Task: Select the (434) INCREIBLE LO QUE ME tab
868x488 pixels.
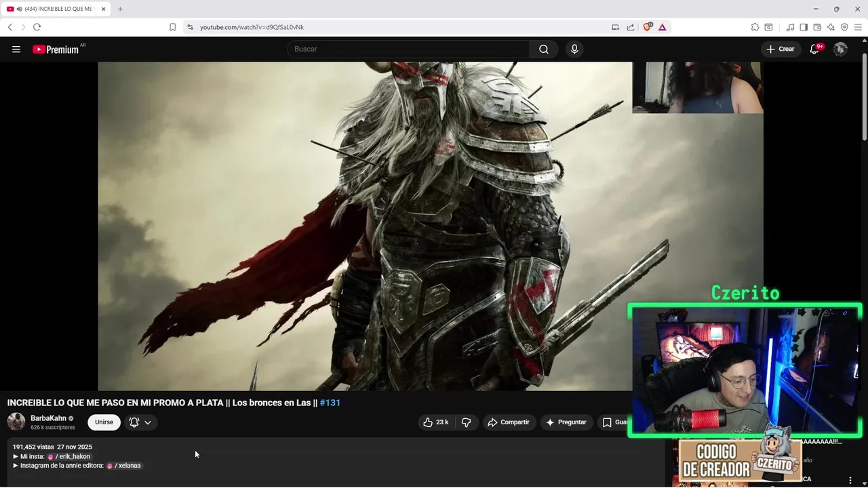Action: [57, 9]
